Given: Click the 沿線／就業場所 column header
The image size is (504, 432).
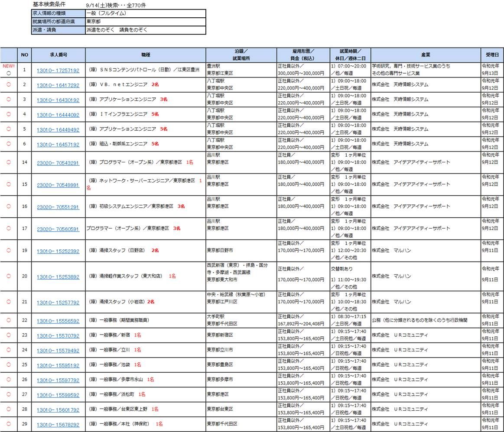Looking at the screenshot, I should [241, 55].
